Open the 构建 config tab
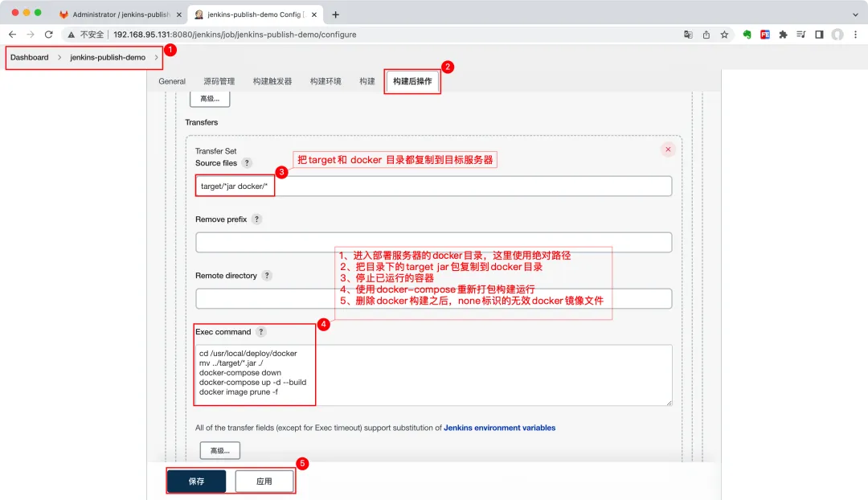 pyautogui.click(x=367, y=81)
